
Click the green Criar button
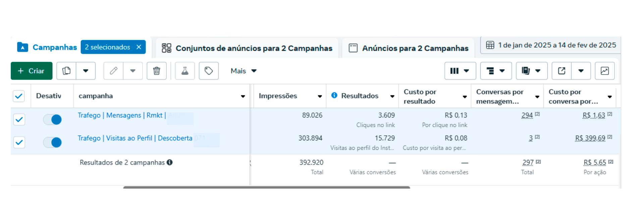[31, 71]
